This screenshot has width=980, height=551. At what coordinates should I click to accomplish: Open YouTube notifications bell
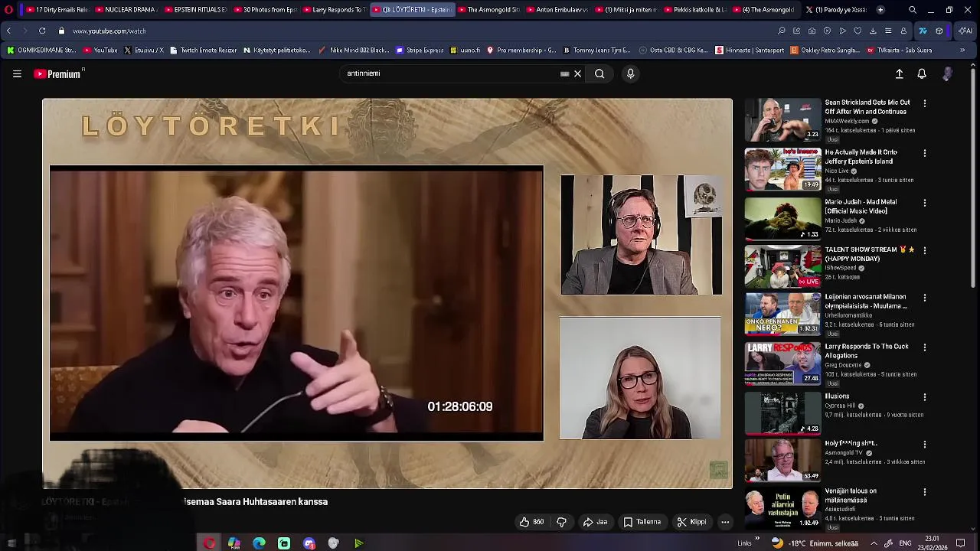pos(922,74)
